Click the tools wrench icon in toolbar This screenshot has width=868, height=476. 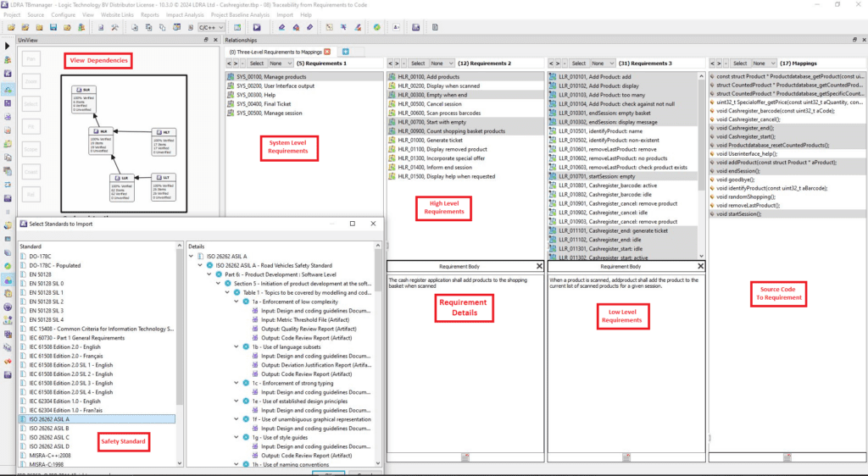point(114,27)
